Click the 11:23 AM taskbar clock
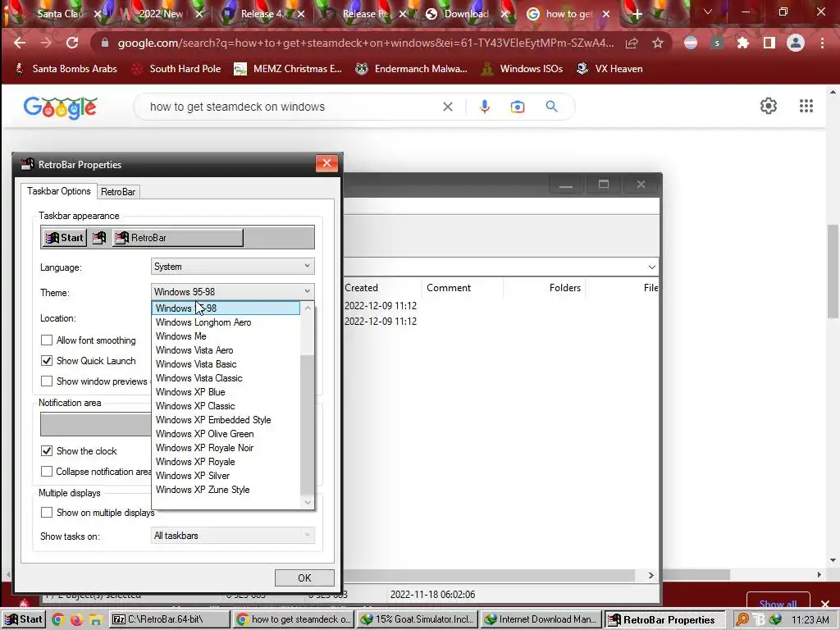Image resolution: width=840 pixels, height=630 pixels. [810, 620]
